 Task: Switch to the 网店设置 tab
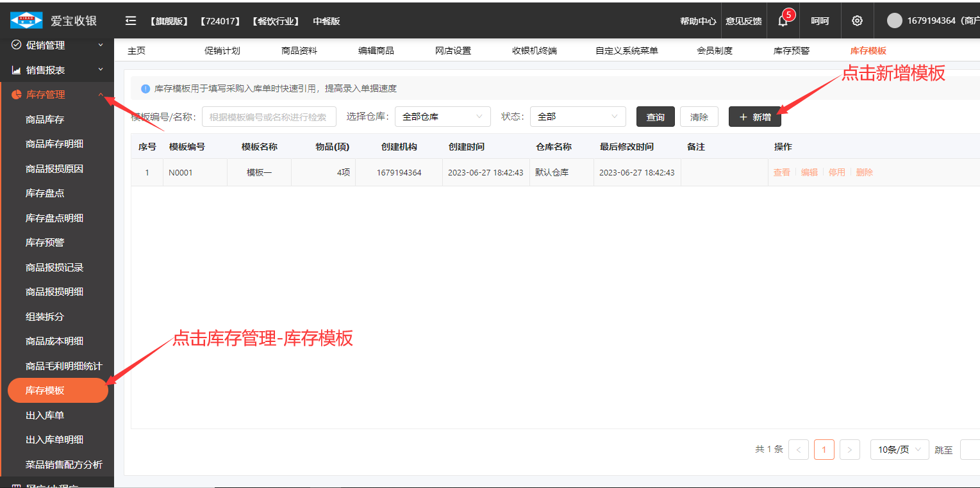[x=453, y=51]
